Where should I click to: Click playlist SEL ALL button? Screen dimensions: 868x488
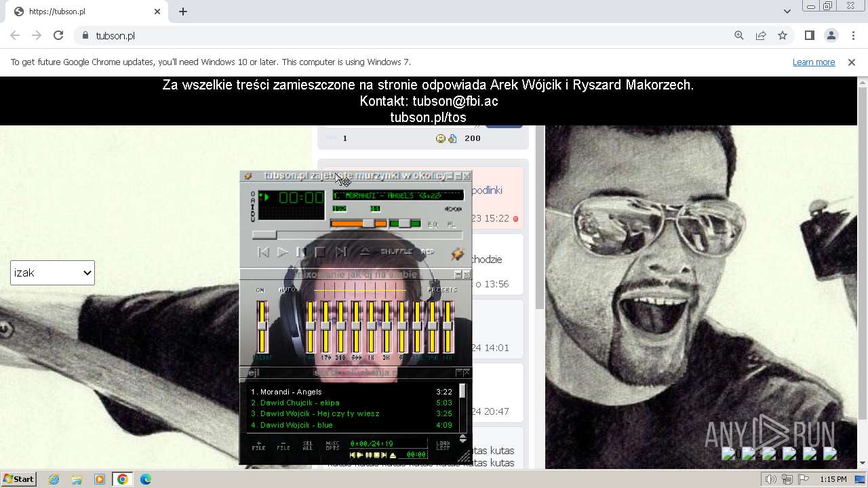[307, 445]
